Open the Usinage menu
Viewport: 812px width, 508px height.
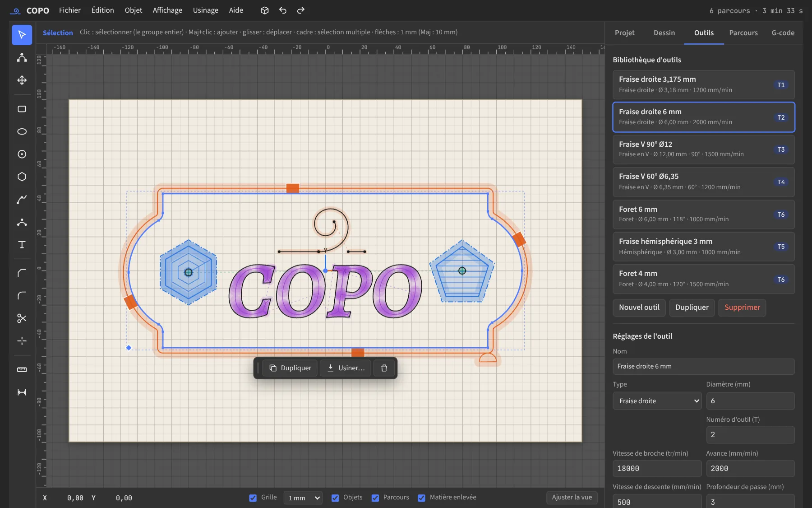[206, 10]
